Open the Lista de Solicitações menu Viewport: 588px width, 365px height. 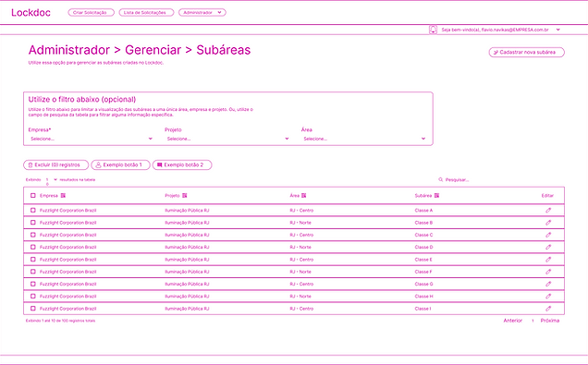pos(146,12)
